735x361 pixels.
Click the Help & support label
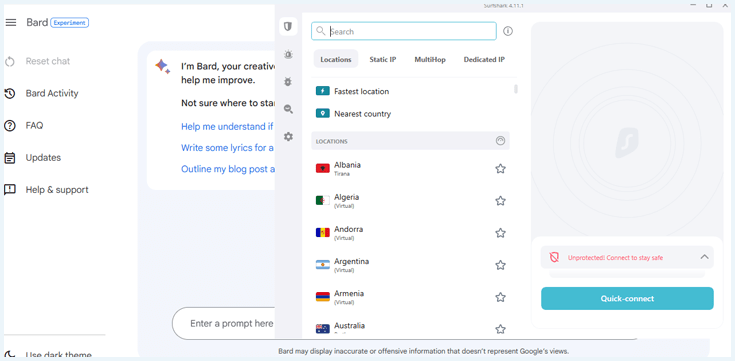pos(57,190)
